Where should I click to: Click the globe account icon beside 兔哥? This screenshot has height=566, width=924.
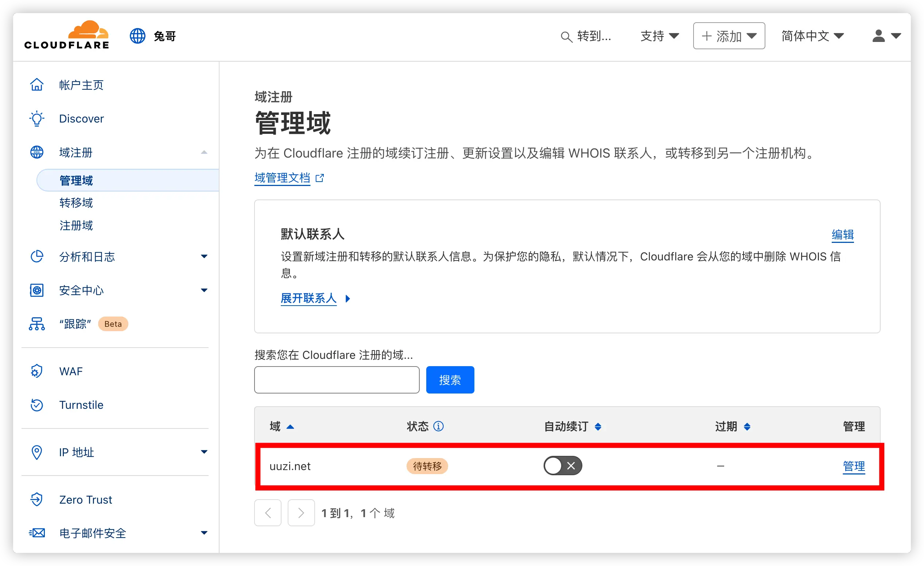pyautogui.click(x=137, y=36)
